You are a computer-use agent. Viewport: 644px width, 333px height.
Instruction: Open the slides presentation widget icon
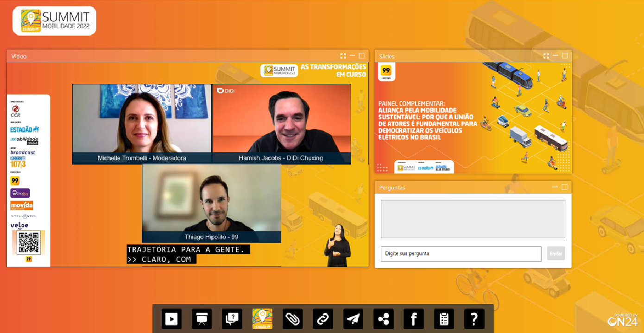click(x=202, y=319)
